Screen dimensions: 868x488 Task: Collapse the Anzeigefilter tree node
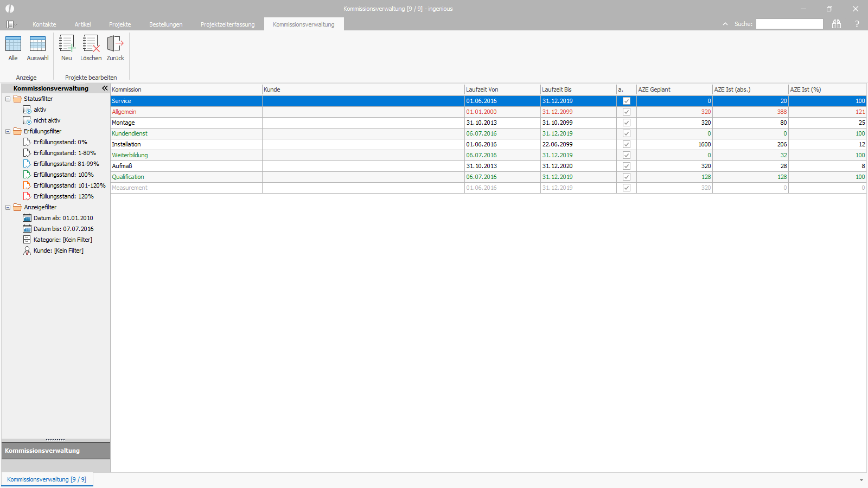[x=8, y=207]
